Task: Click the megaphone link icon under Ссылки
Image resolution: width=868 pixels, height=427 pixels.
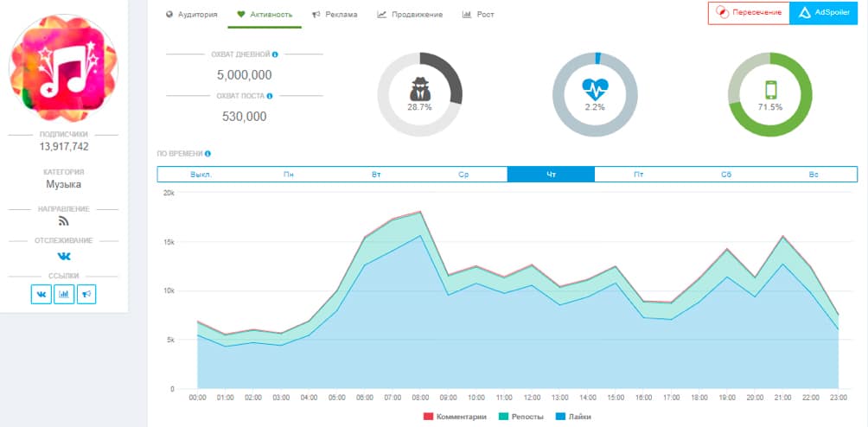Action: [x=86, y=295]
